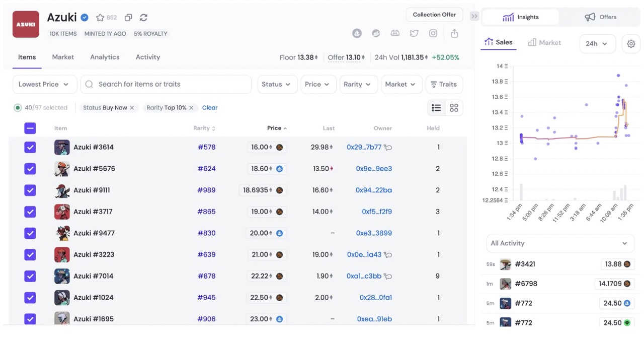Refresh the collection data with the refresh icon

[x=143, y=18]
